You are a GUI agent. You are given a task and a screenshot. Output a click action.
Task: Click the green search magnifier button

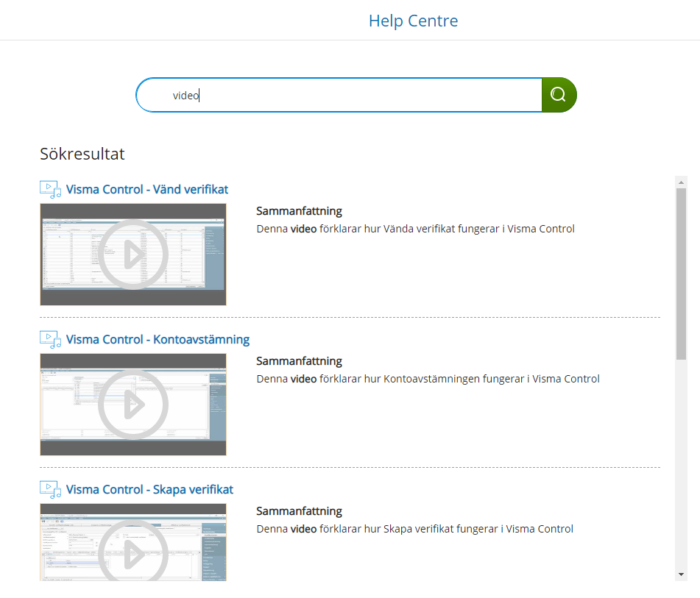[x=559, y=95]
